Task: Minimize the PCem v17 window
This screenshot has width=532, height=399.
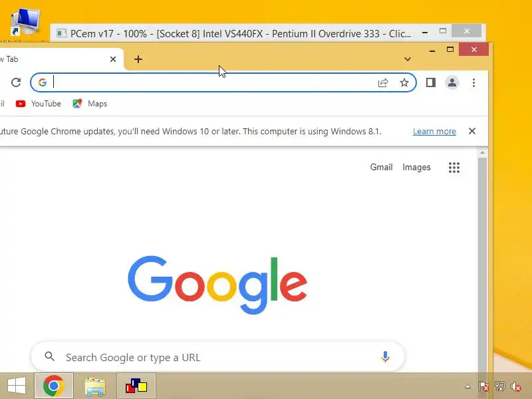Action: coord(425,33)
